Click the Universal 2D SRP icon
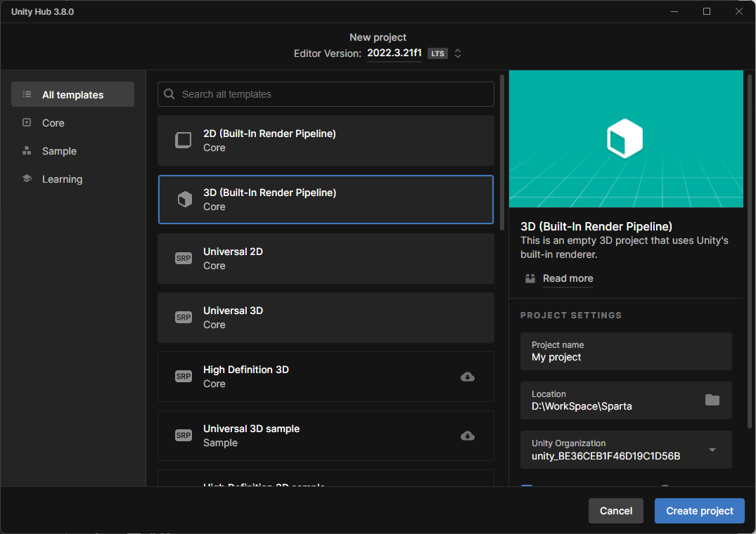 pos(184,259)
